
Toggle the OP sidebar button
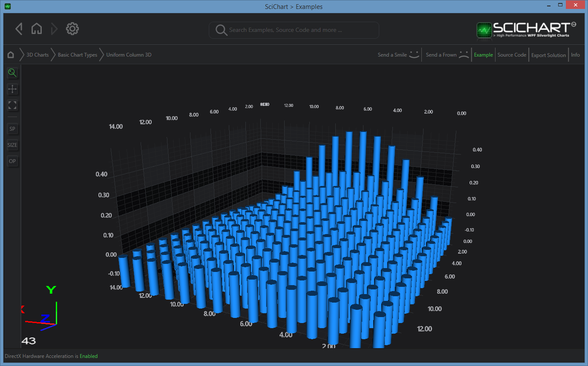point(12,161)
